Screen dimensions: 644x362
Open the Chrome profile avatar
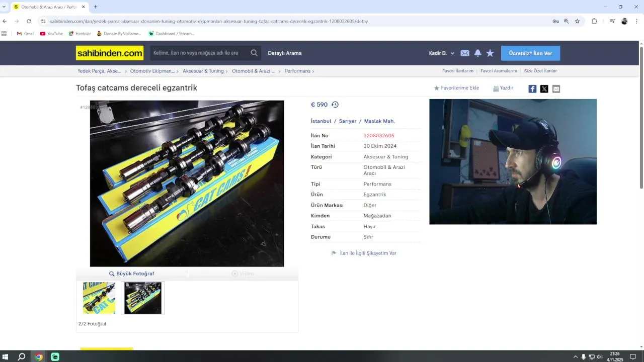coord(624,21)
